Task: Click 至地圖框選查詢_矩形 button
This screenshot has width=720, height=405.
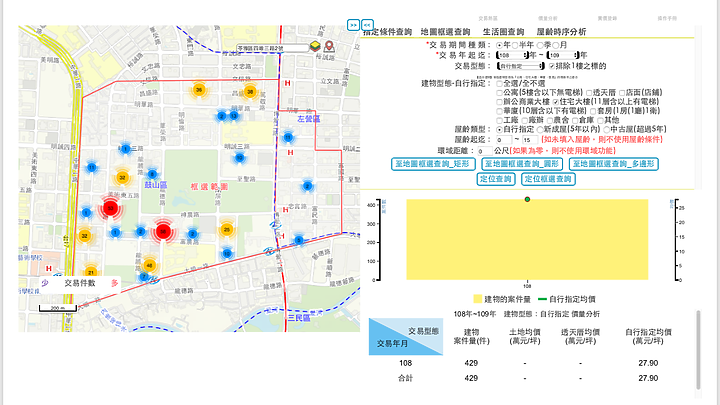Action: coord(433,164)
